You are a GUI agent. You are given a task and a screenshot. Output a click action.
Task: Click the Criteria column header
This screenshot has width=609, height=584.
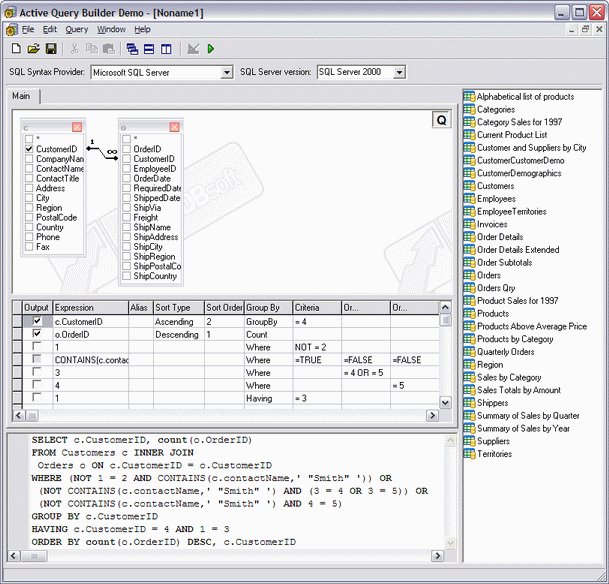coord(317,308)
